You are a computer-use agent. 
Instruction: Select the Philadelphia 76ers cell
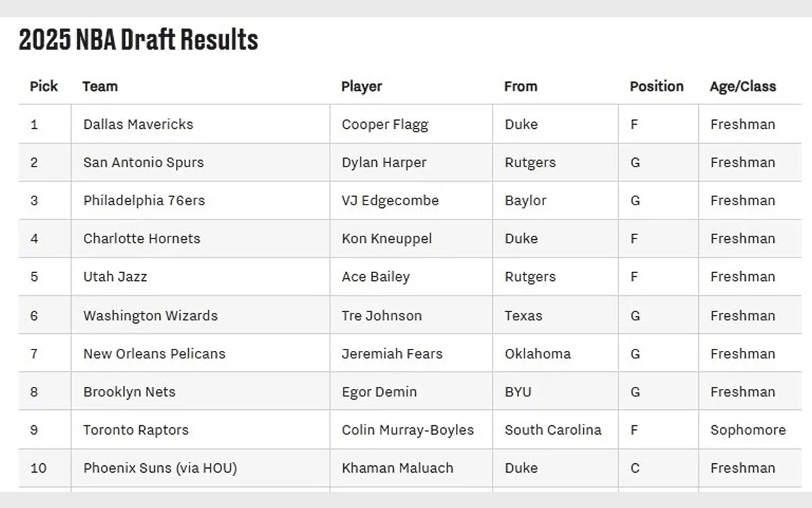143,200
